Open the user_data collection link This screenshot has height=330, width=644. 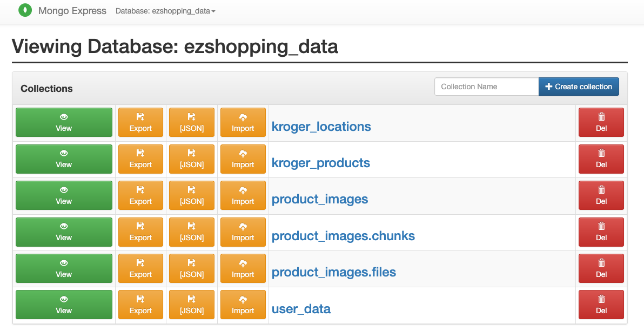click(x=301, y=309)
